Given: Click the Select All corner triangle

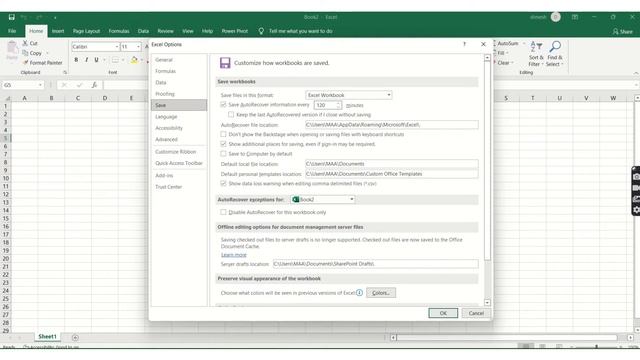Looking at the screenshot, I should coord(7,98).
